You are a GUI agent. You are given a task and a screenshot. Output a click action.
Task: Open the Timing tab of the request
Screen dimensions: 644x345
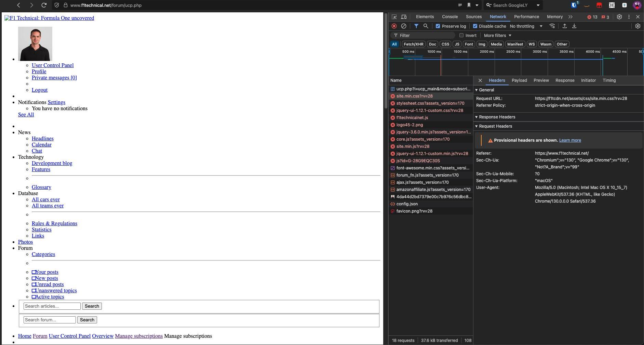(609, 80)
